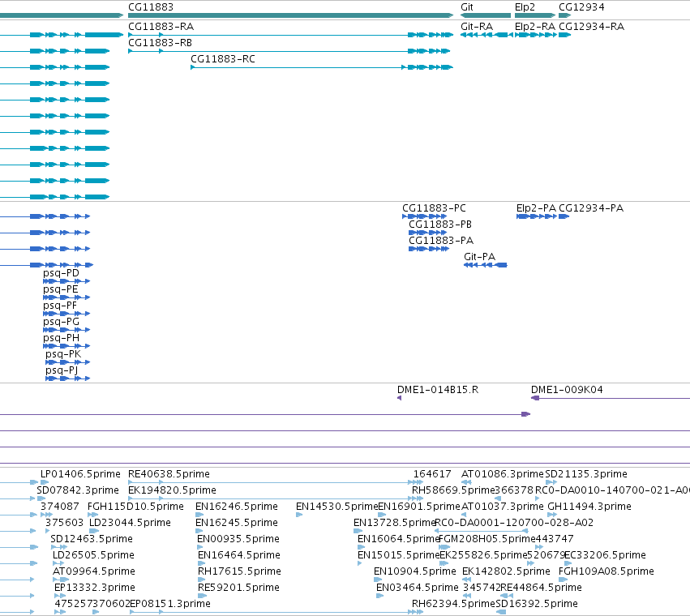690x616 pixels.
Task: Select EST EN00935.5prime
Action: 238,540
